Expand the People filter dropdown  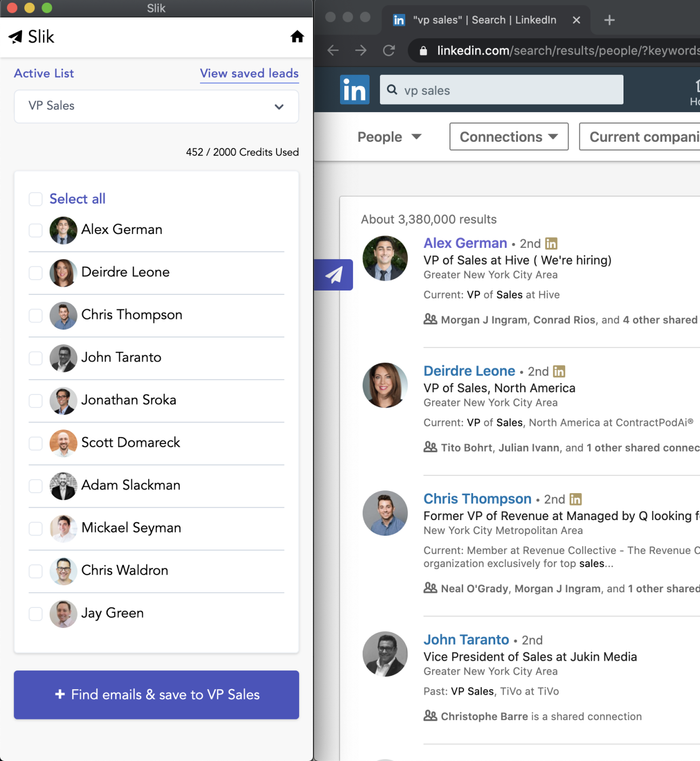tap(389, 137)
